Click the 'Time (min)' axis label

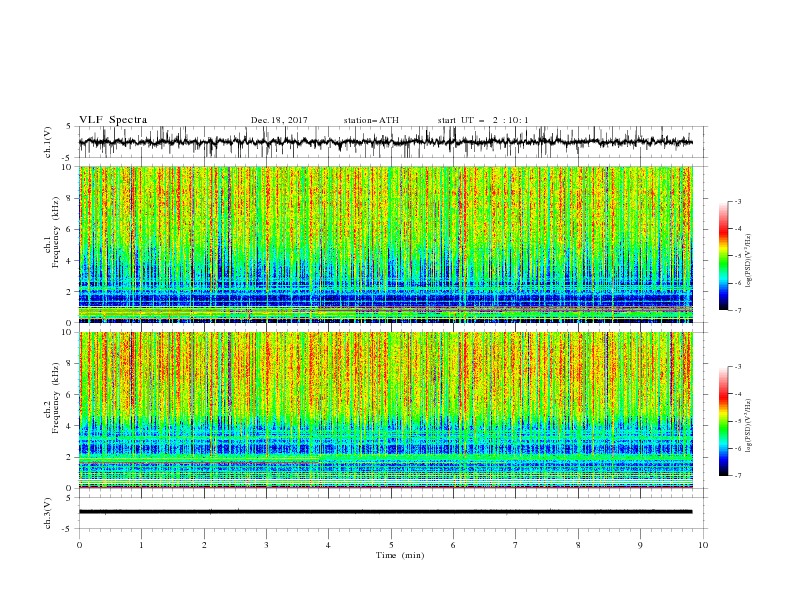coord(400,555)
